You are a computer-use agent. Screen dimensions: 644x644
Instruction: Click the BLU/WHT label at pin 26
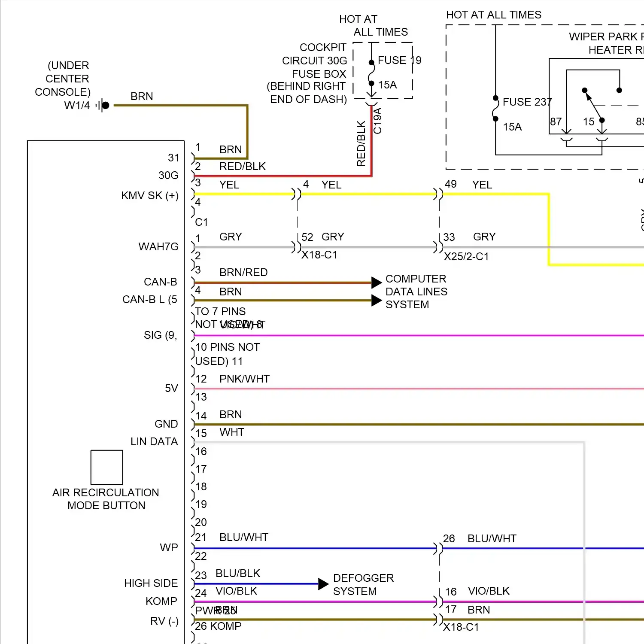[x=492, y=538]
